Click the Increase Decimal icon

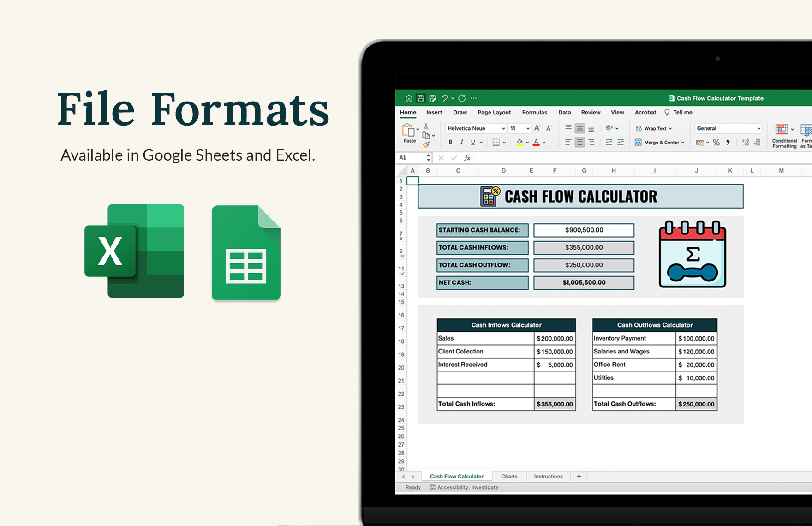[x=746, y=142]
